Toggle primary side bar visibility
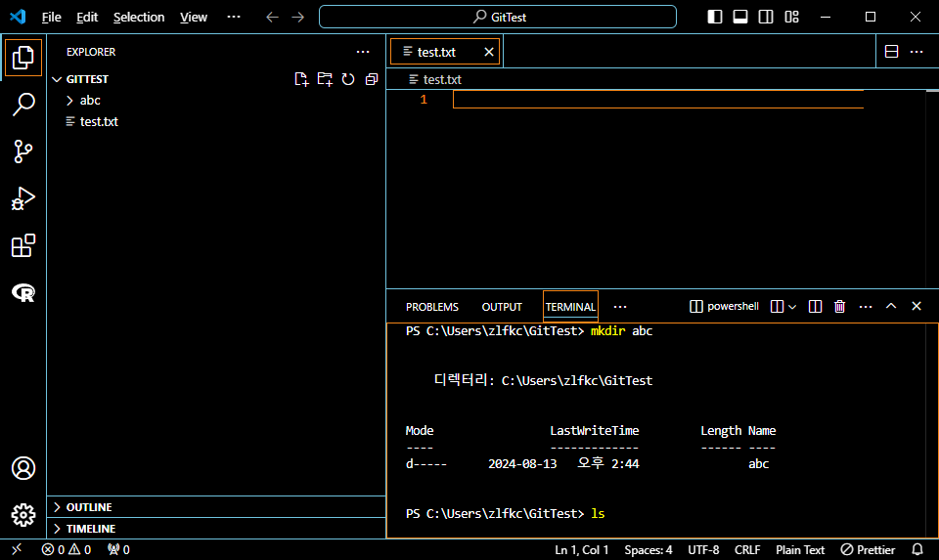Image resolution: width=939 pixels, height=560 pixels. pyautogui.click(x=714, y=17)
